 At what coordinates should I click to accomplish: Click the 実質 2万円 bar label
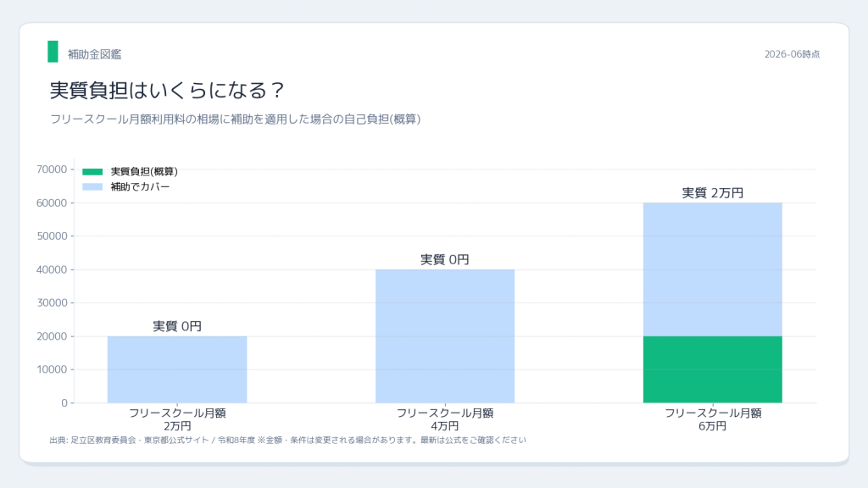pos(712,193)
